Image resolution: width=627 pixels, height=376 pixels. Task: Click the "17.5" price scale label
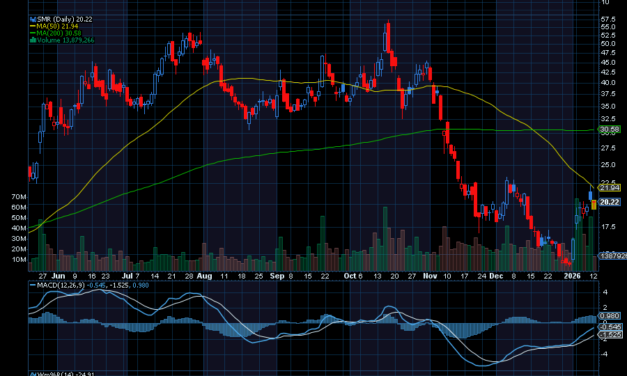click(608, 227)
